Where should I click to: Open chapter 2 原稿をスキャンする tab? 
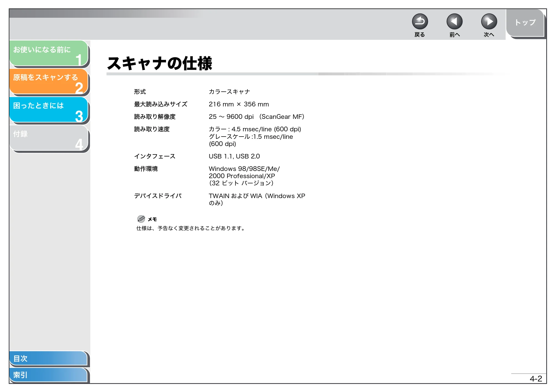tap(49, 81)
